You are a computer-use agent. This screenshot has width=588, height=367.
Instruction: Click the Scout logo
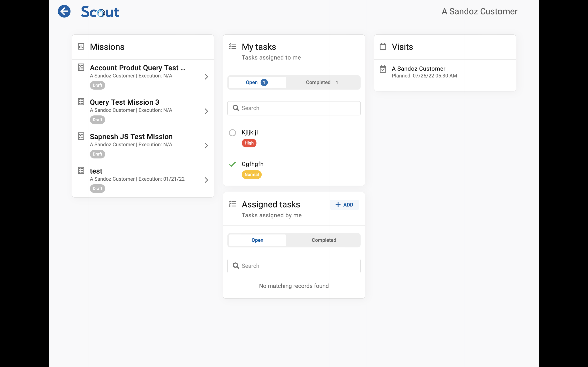pos(100,12)
